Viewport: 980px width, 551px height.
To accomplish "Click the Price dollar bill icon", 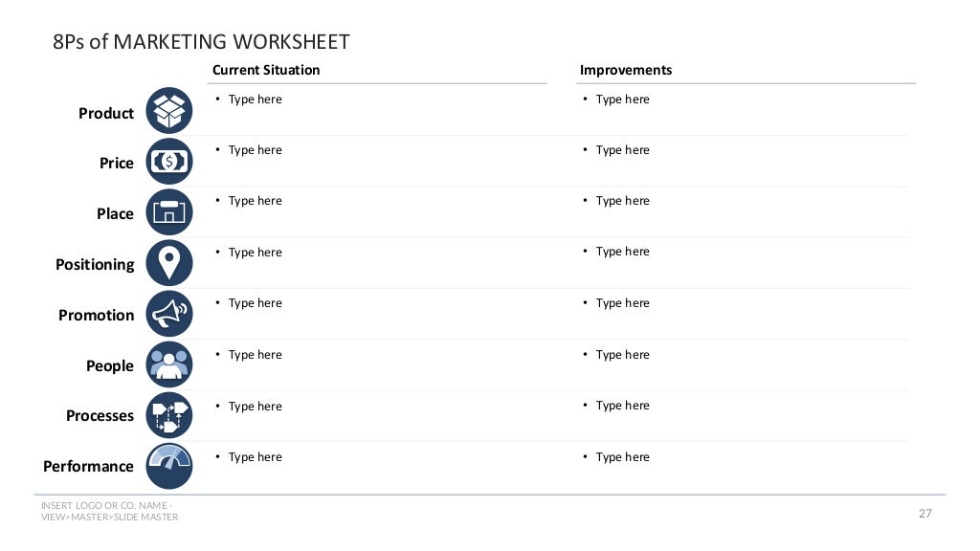I will (x=169, y=161).
